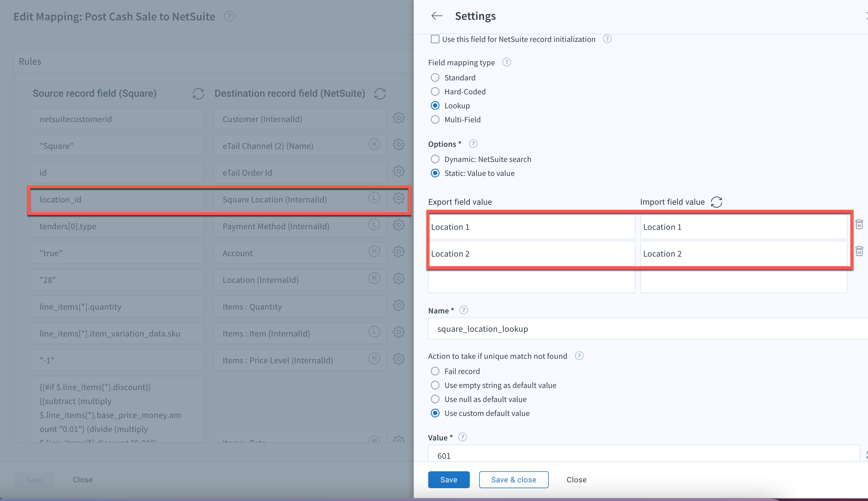Click import field value Location 1

coord(743,227)
